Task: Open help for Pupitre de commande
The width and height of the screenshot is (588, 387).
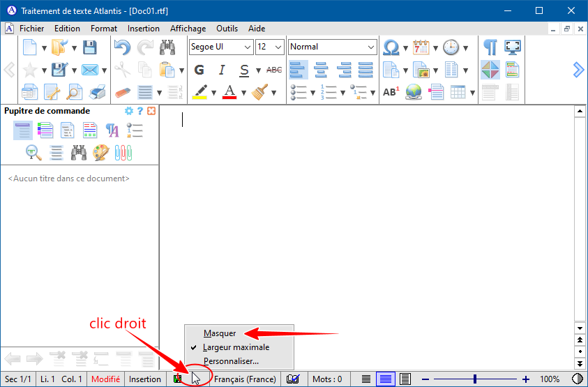Action: pos(140,111)
